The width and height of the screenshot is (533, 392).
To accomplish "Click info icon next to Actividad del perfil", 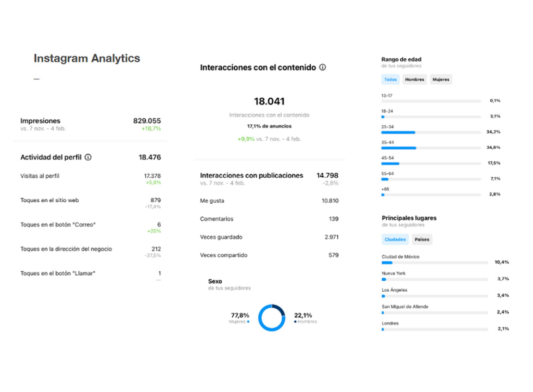I will [88, 157].
